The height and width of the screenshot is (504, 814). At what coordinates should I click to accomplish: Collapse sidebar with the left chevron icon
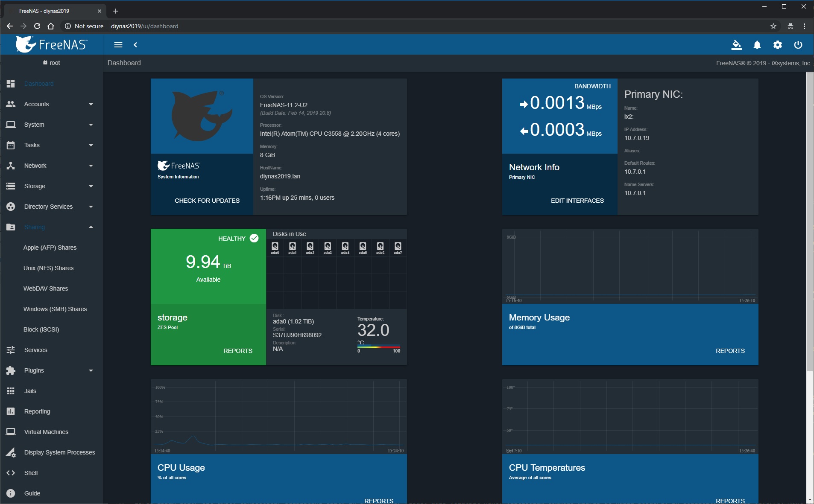coord(135,45)
